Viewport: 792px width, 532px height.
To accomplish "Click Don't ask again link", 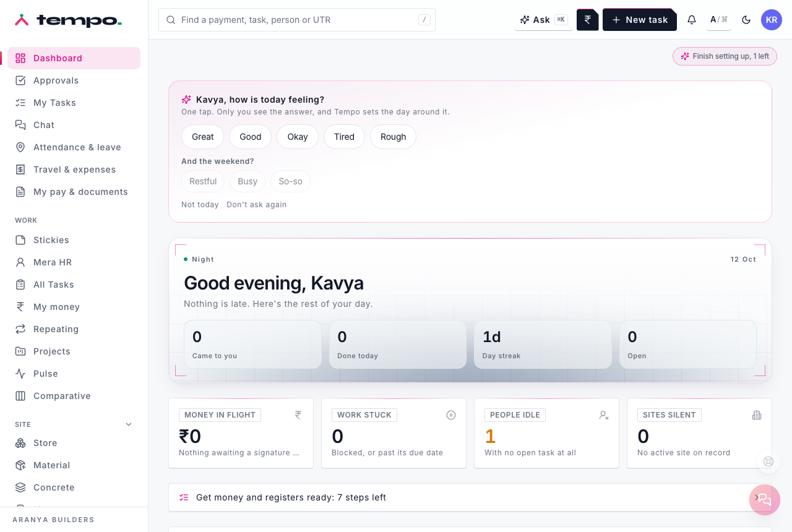I will [x=257, y=205].
